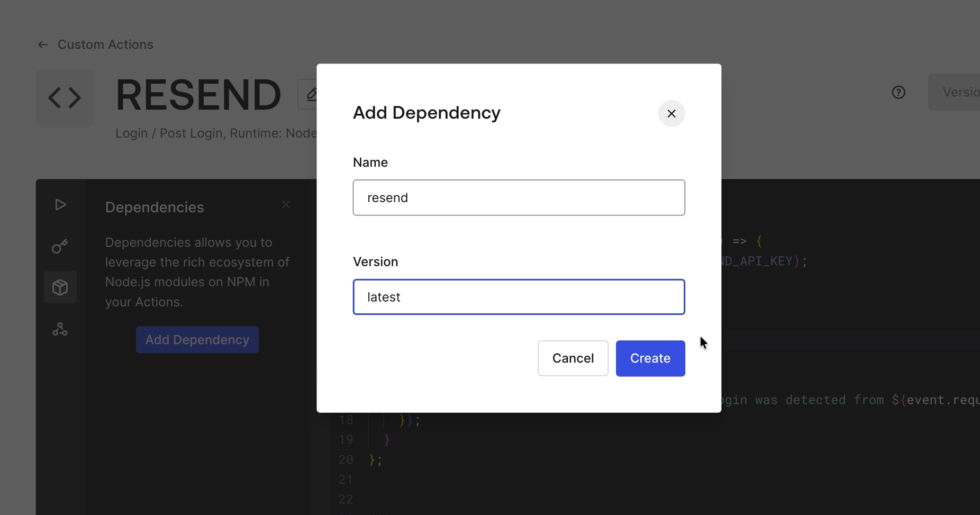Click the code brackets action icon
The height and width of the screenshot is (515, 980).
65,97
